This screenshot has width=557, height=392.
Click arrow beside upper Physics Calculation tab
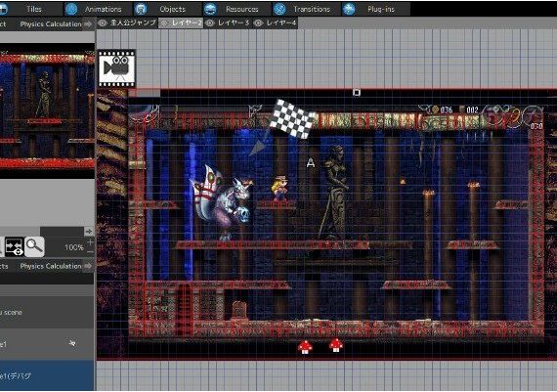(x=88, y=24)
